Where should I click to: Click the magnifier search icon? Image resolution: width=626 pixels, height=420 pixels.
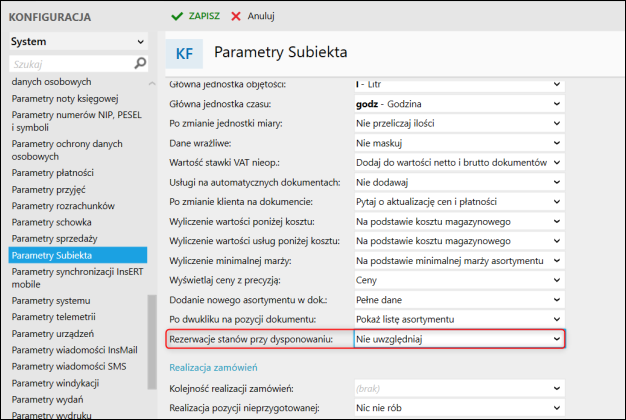pyautogui.click(x=140, y=63)
